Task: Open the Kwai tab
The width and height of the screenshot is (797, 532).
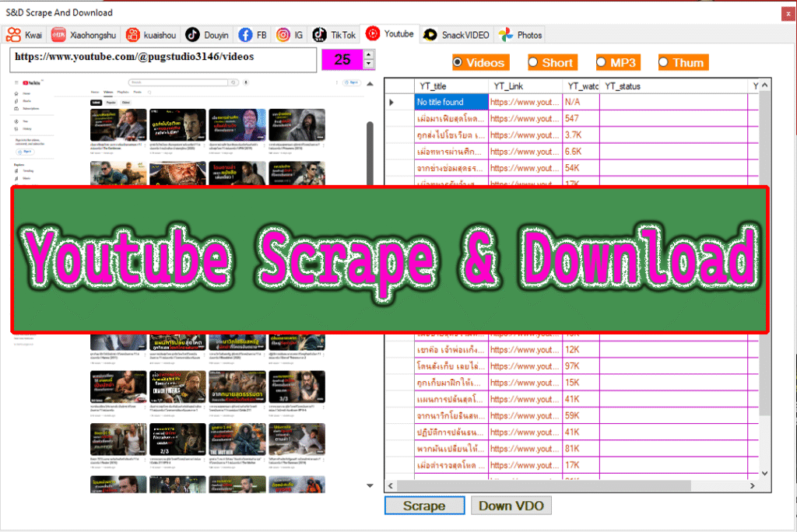Action: 24,35
